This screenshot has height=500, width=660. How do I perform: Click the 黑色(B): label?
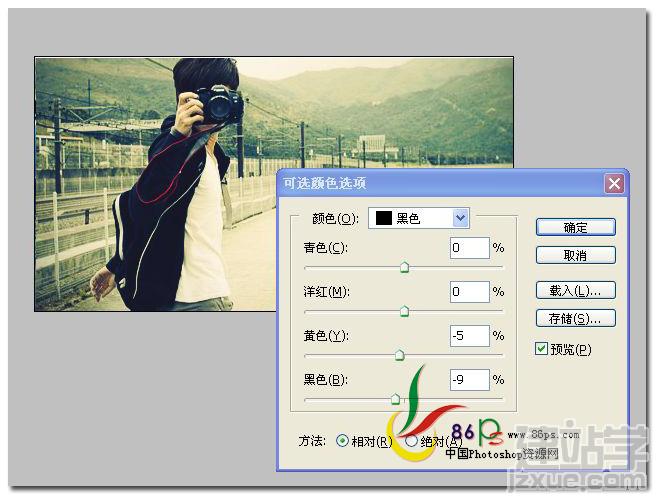click(326, 380)
